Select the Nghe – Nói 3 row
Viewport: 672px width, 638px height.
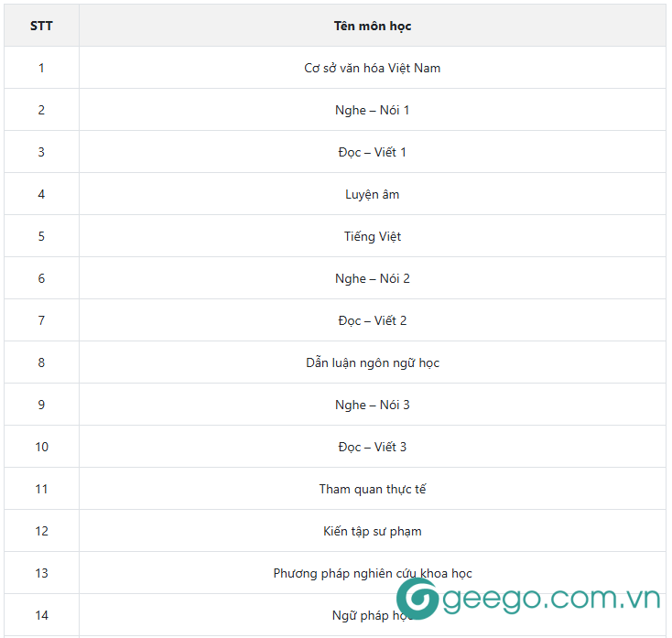[373, 405]
